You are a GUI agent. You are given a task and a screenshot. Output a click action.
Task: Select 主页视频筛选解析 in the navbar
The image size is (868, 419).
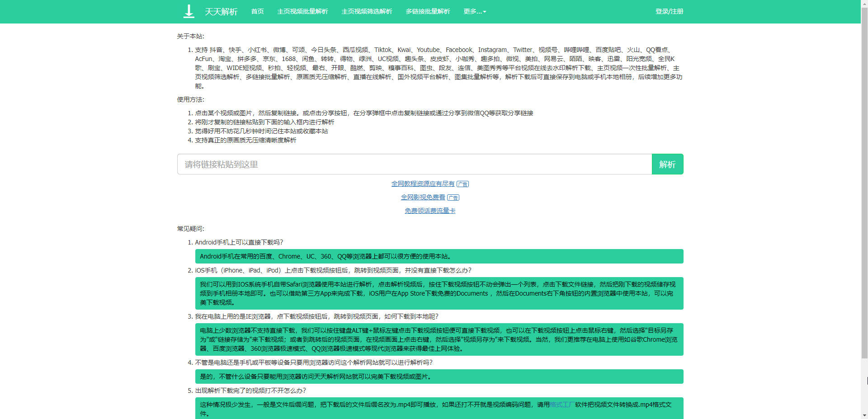pyautogui.click(x=367, y=11)
